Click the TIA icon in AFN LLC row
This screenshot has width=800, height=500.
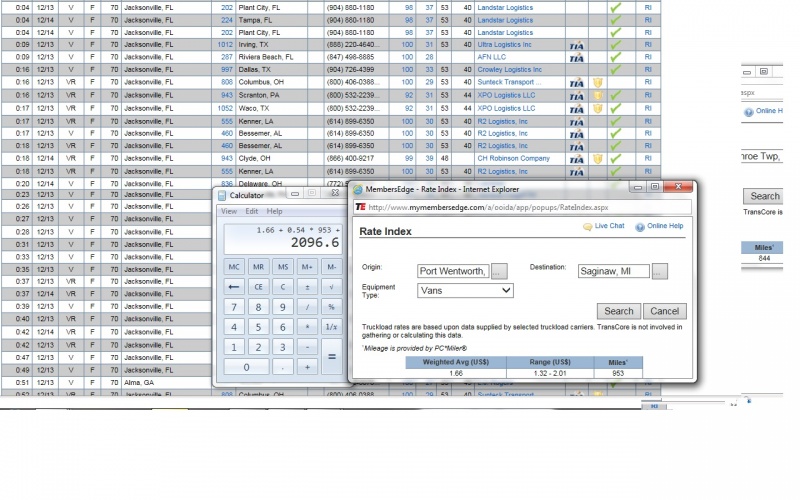[x=577, y=58]
